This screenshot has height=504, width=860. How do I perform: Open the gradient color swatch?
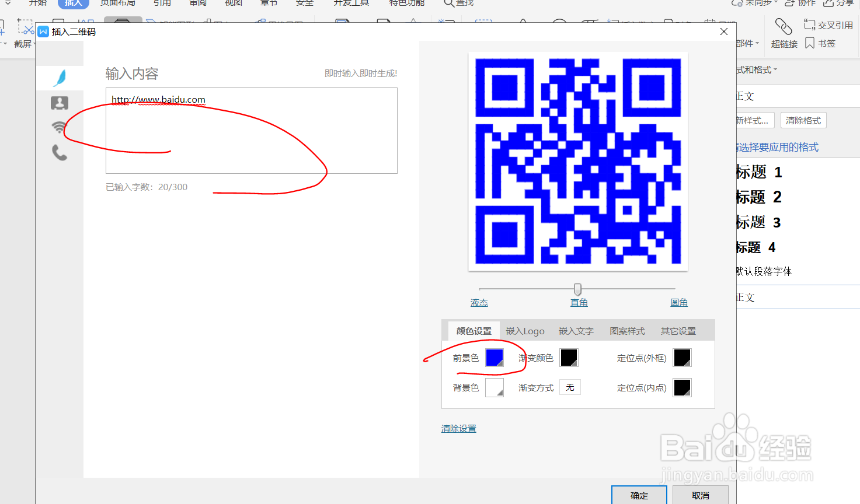tap(569, 358)
